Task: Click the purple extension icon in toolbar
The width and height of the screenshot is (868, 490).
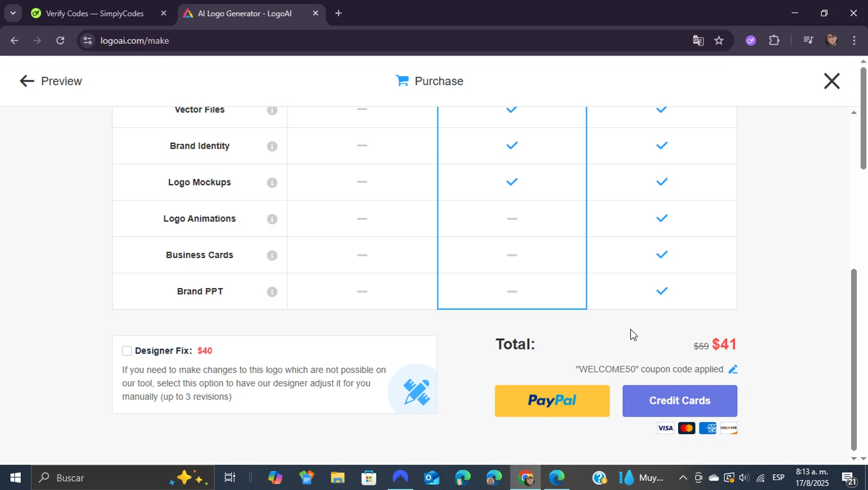Action: click(751, 40)
